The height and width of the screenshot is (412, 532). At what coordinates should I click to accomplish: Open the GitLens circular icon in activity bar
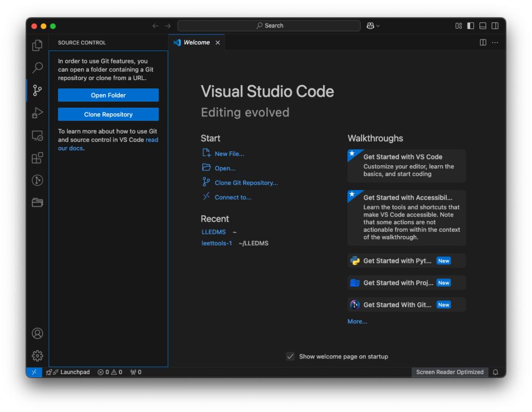pyautogui.click(x=37, y=180)
